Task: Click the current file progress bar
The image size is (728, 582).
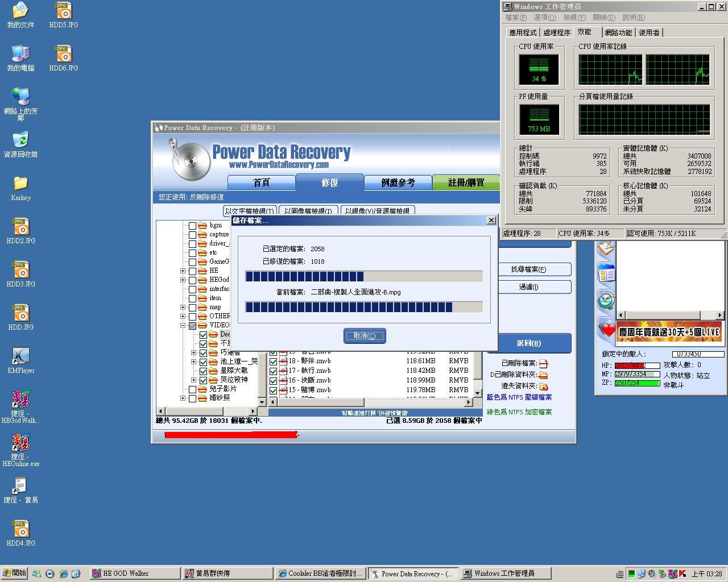Action: [x=364, y=307]
